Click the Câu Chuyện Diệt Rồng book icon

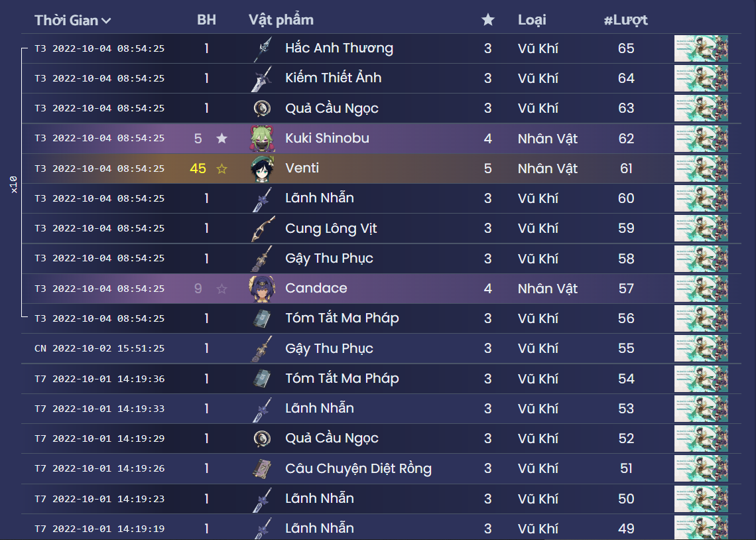pyautogui.click(x=263, y=468)
